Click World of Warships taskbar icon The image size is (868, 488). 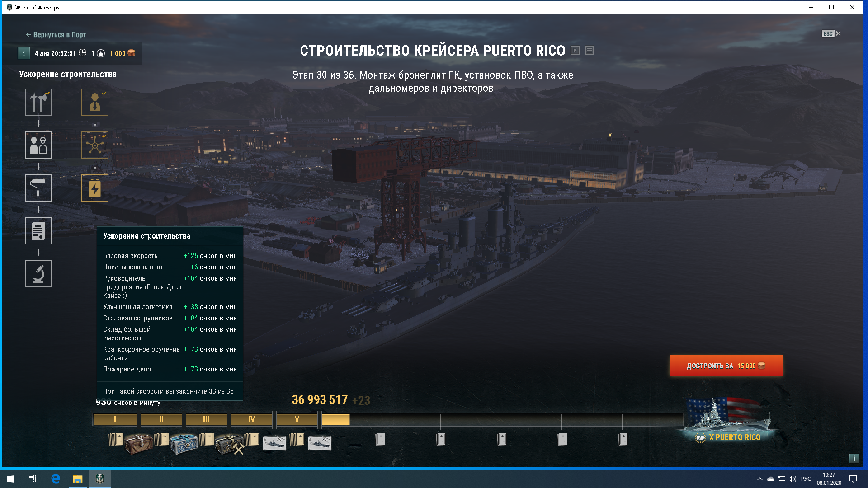[100, 479]
